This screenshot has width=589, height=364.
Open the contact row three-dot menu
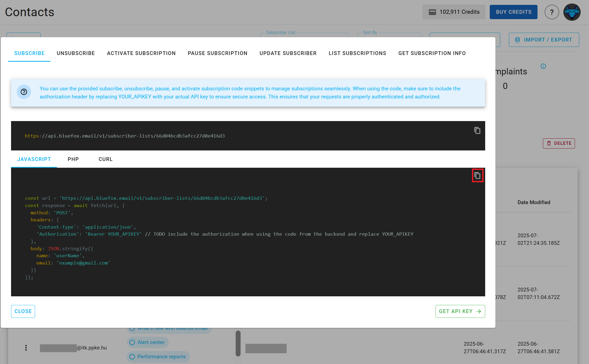26,348
